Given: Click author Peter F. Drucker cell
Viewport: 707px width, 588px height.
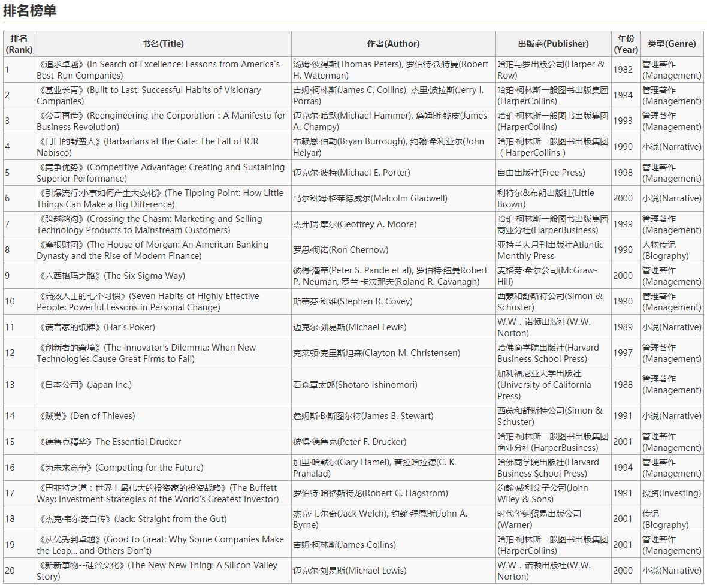Looking at the screenshot, I should coord(393,442).
